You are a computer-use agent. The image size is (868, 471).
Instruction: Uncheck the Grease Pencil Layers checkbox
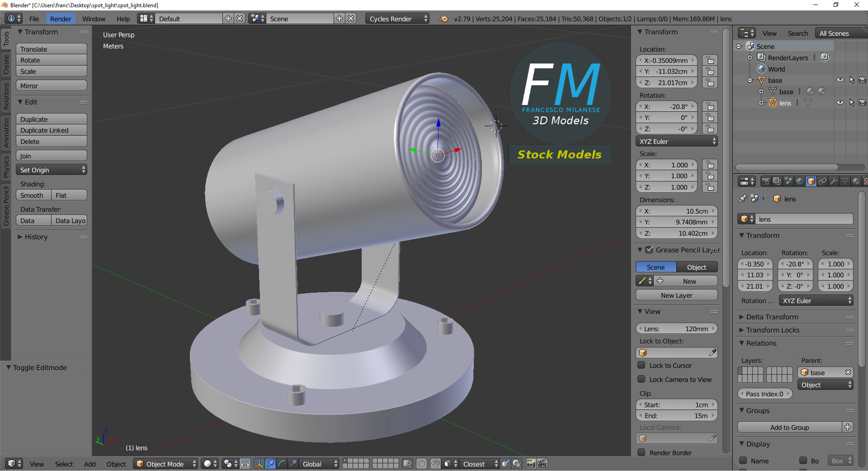649,250
